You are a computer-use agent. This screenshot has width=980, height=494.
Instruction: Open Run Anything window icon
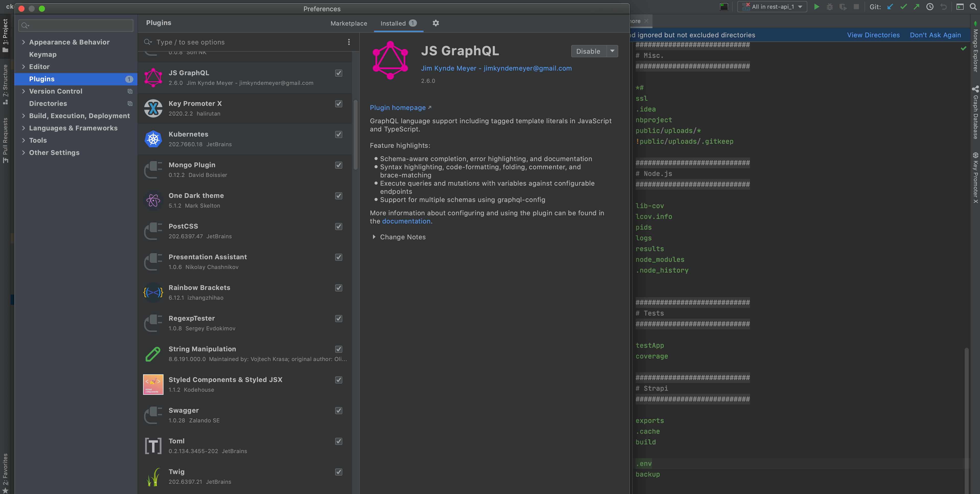(960, 7)
